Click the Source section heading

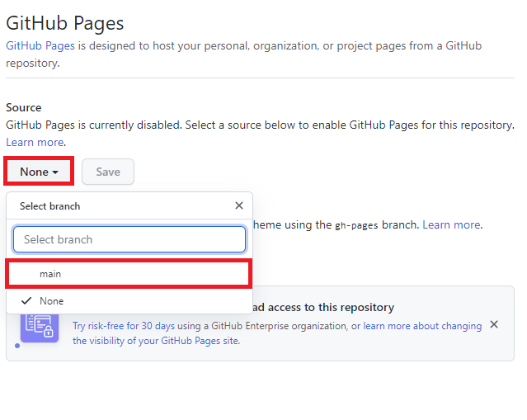point(24,107)
